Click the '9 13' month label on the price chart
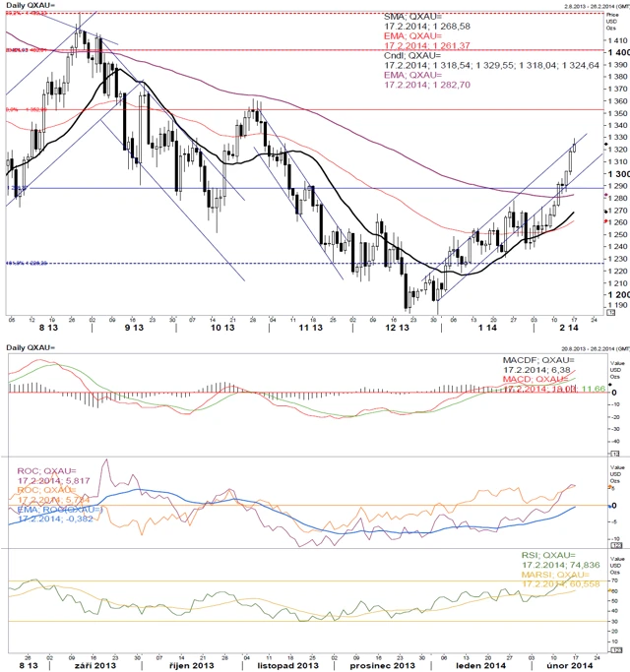The image size is (630, 672). click(x=134, y=328)
